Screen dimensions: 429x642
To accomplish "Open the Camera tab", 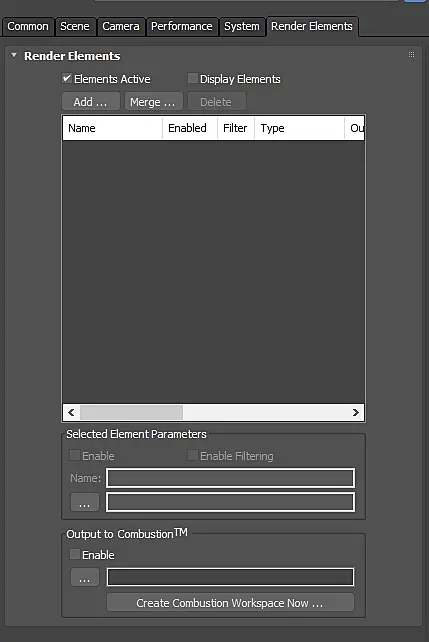I will pyautogui.click(x=121, y=27).
